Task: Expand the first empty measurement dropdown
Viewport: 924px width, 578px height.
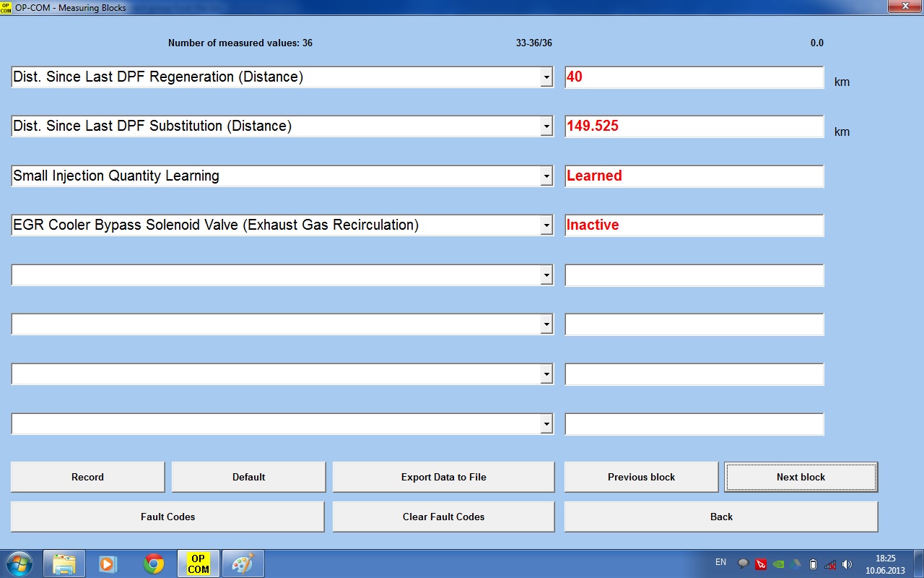Action: [x=546, y=275]
